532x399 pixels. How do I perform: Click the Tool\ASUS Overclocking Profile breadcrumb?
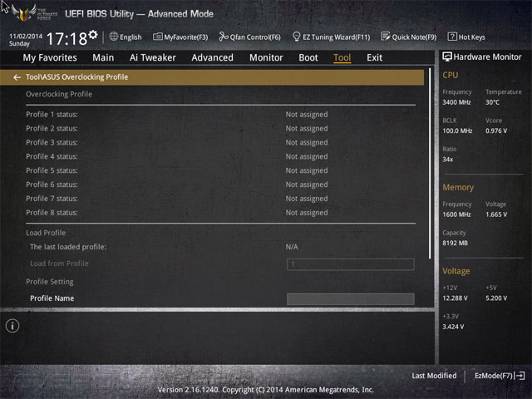point(77,77)
